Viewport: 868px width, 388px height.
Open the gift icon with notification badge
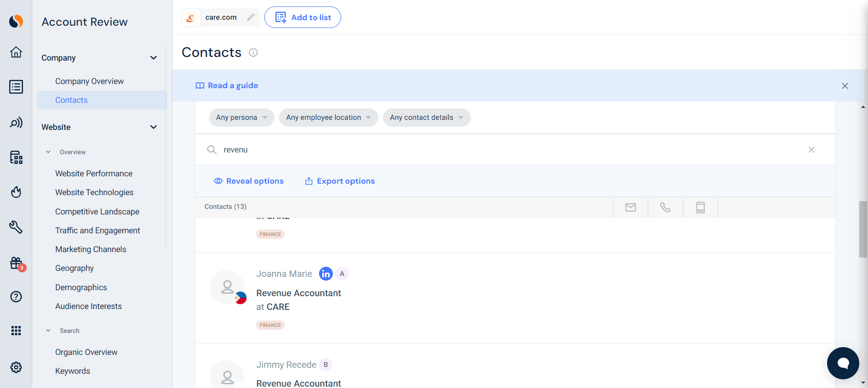pyautogui.click(x=17, y=264)
